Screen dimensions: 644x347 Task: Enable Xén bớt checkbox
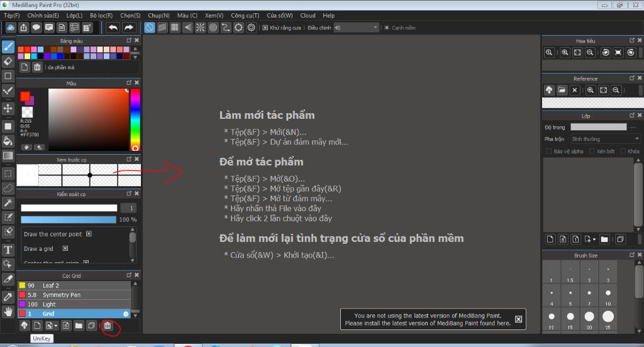(x=592, y=151)
